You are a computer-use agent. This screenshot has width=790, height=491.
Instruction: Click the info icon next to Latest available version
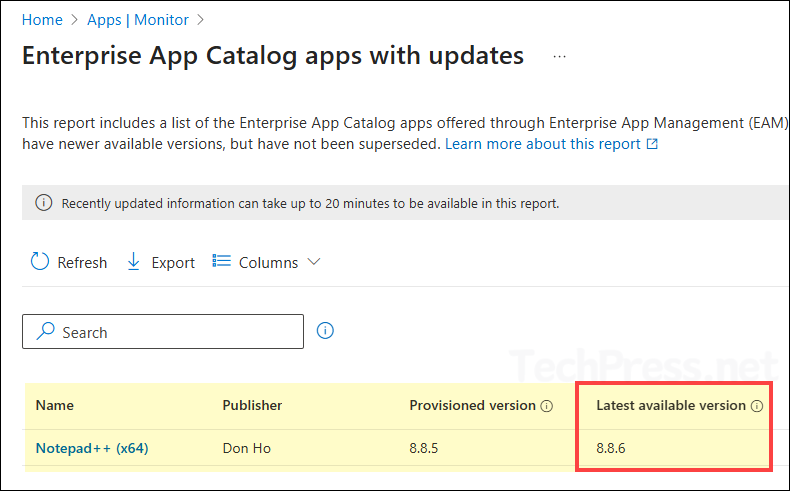[x=757, y=406]
